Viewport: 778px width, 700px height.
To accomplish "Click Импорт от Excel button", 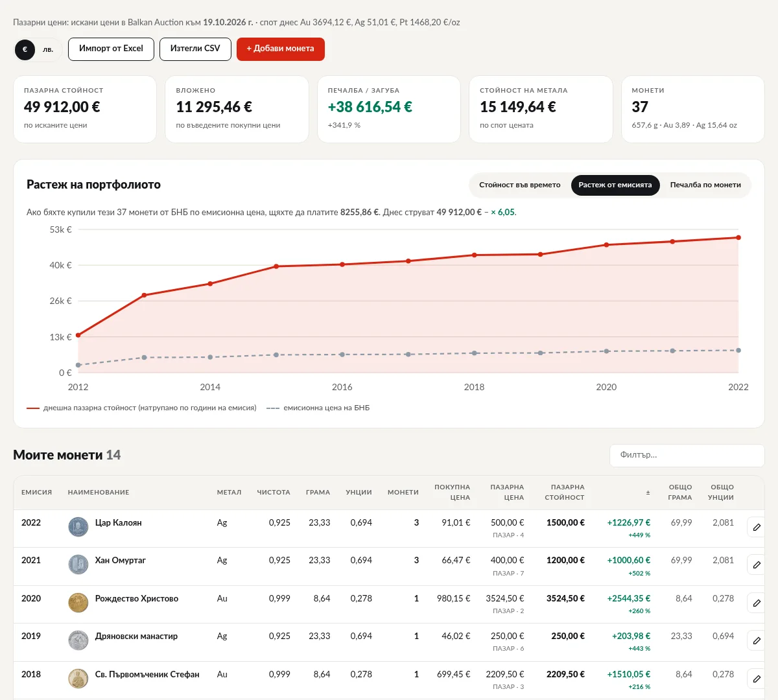I will tap(111, 49).
